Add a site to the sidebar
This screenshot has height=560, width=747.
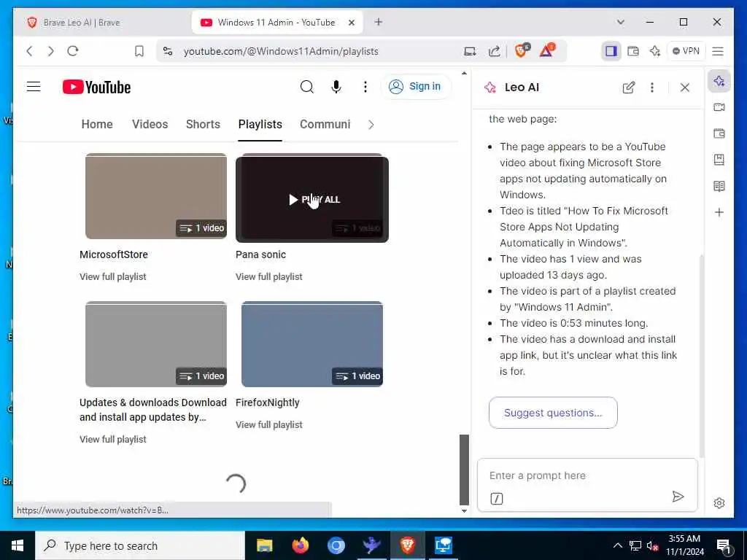coord(719,212)
